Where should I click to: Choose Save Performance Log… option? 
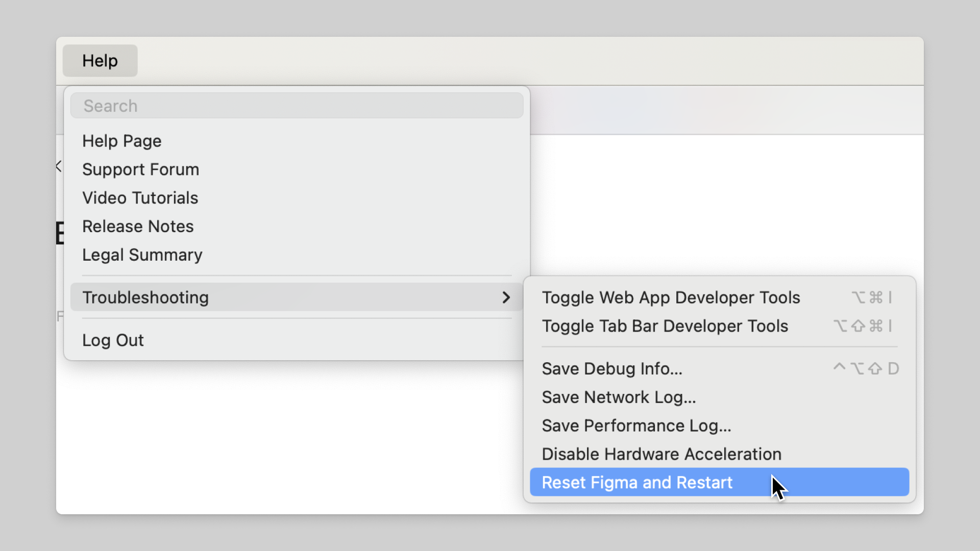coord(719,425)
